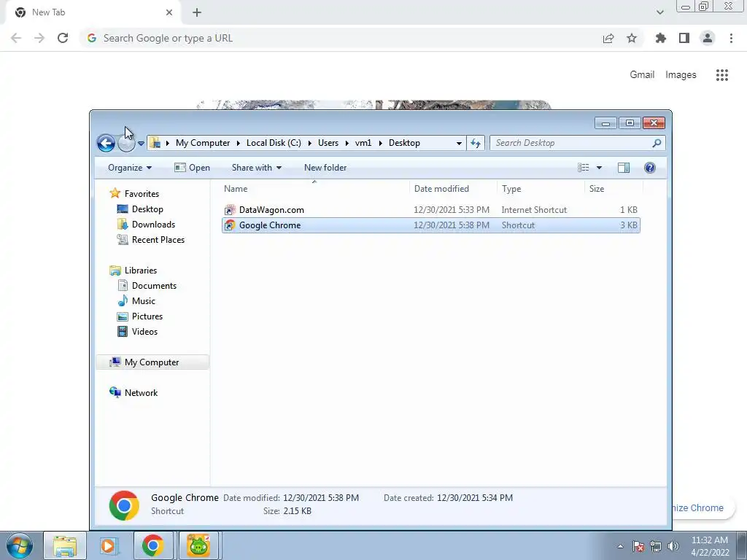747x560 pixels.
Task: Bookmark this tab with star icon
Action: (x=632, y=38)
